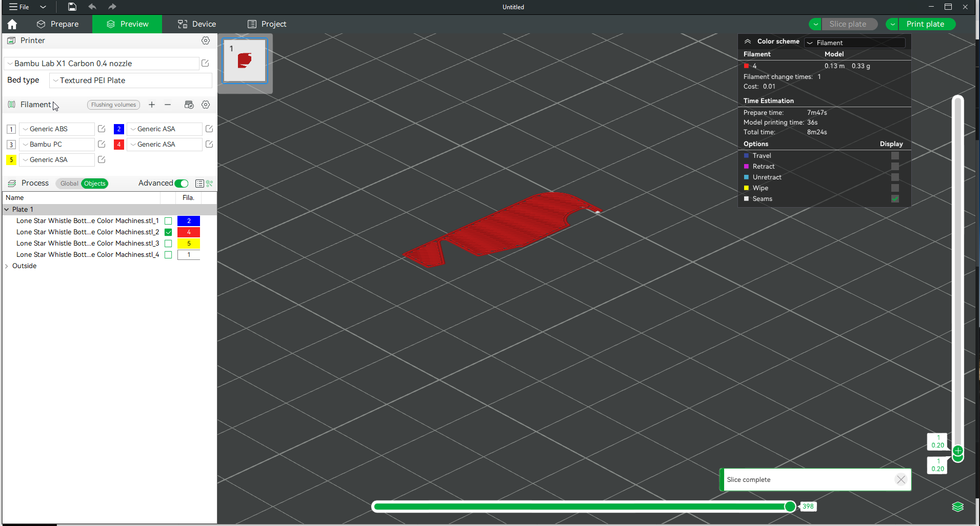Toggle Unretract display checkbox

pos(895,177)
